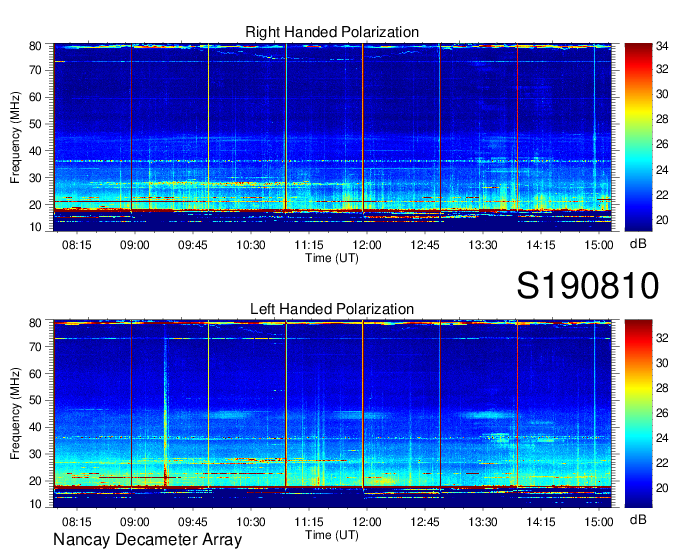The width and height of the screenshot is (680, 552).
Task: Click the 10 MHz tick label on lower plot
Action: [35, 504]
